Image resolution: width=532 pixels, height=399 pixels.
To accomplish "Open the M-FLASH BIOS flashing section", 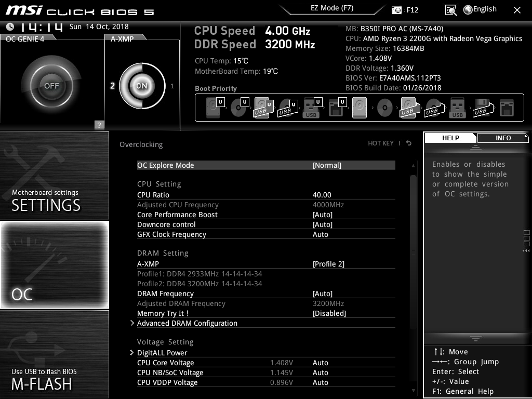I will click(x=54, y=354).
